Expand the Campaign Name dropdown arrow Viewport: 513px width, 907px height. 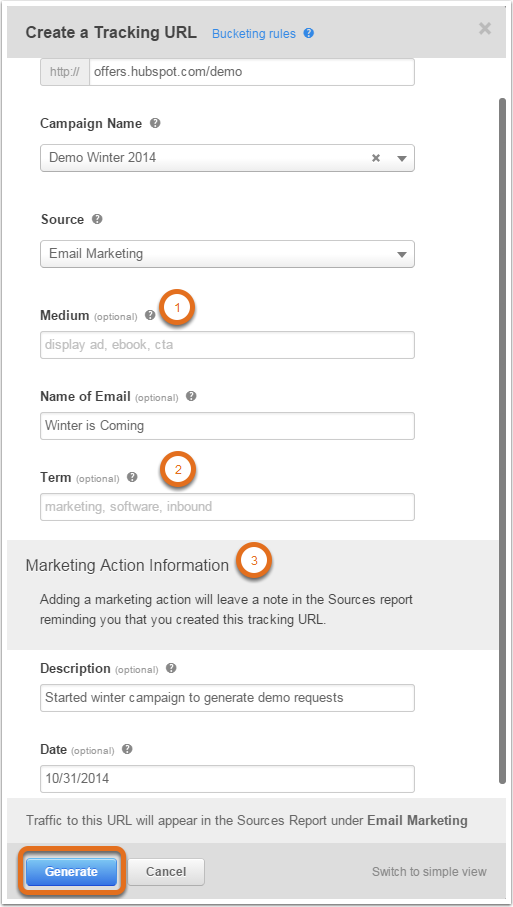402,158
